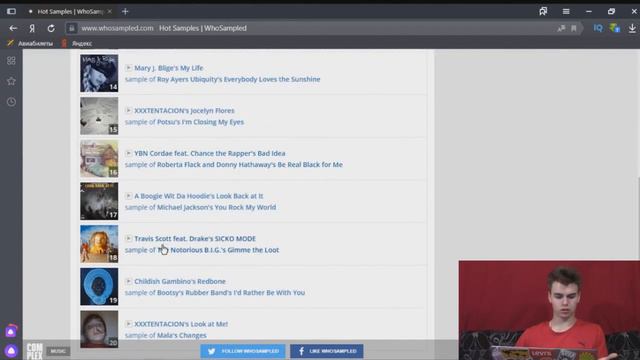Open Potsu's I'm Closing My Eyes link
The height and width of the screenshot is (360, 640).
[200, 122]
